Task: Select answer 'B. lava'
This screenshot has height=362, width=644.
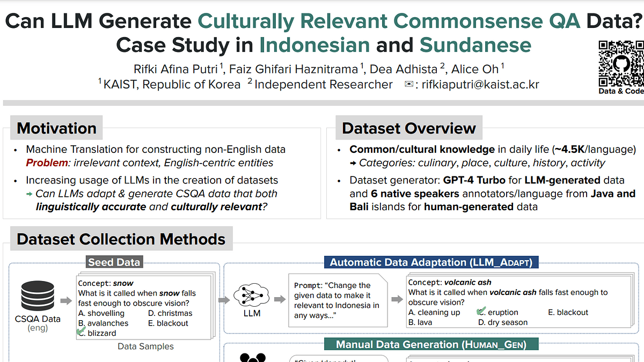Action: click(x=420, y=322)
